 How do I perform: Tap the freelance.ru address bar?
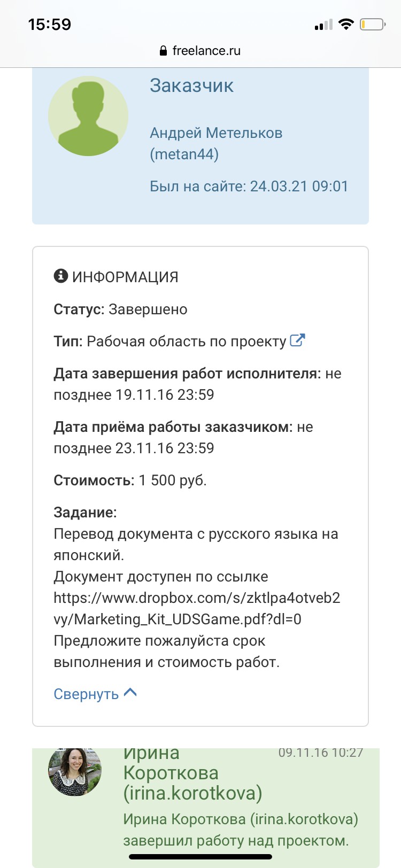click(200, 51)
